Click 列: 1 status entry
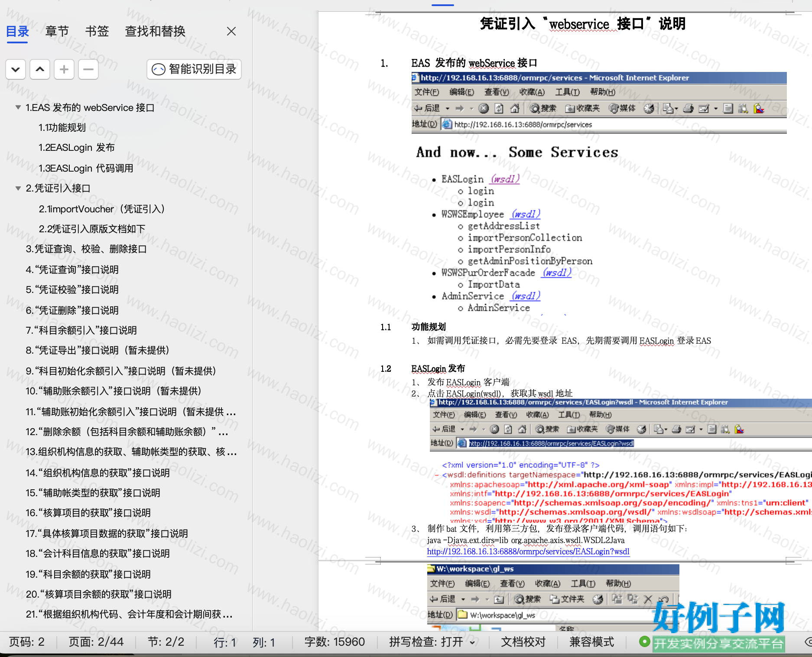This screenshot has width=812, height=657. tap(264, 642)
